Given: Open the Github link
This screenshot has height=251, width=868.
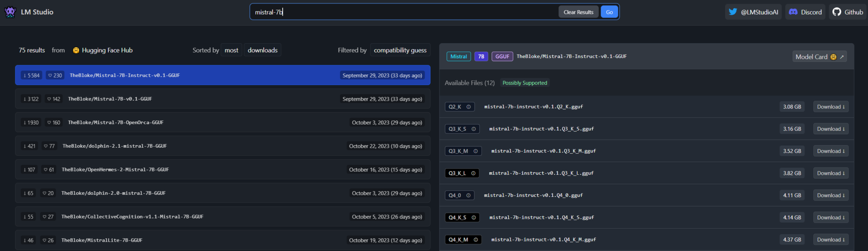Looking at the screenshot, I should point(848,12).
